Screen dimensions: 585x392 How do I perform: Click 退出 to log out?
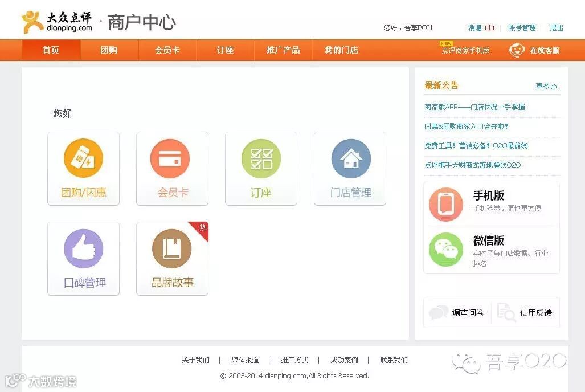557,27
